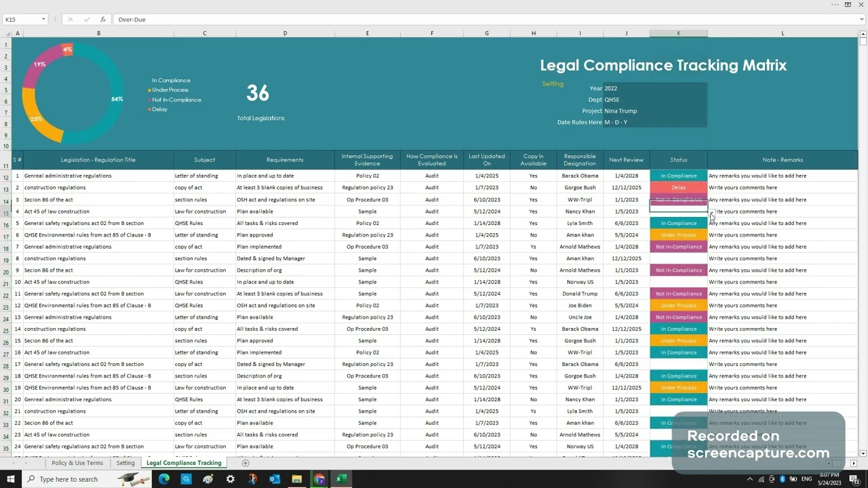868x488 pixels.
Task: Open the dropdown arrow beside cell K15
Action: pyautogui.click(x=712, y=211)
